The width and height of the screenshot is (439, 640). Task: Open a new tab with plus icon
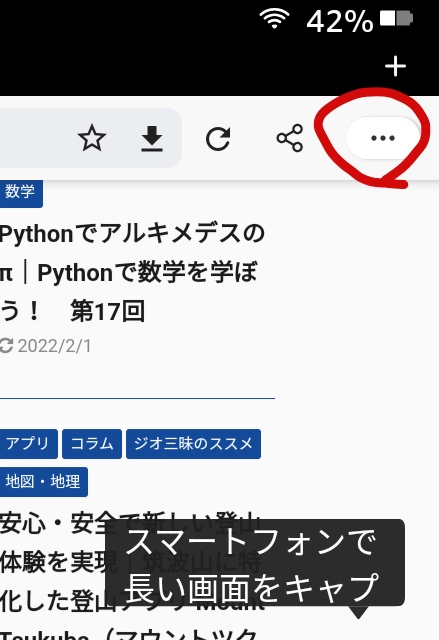click(x=395, y=66)
